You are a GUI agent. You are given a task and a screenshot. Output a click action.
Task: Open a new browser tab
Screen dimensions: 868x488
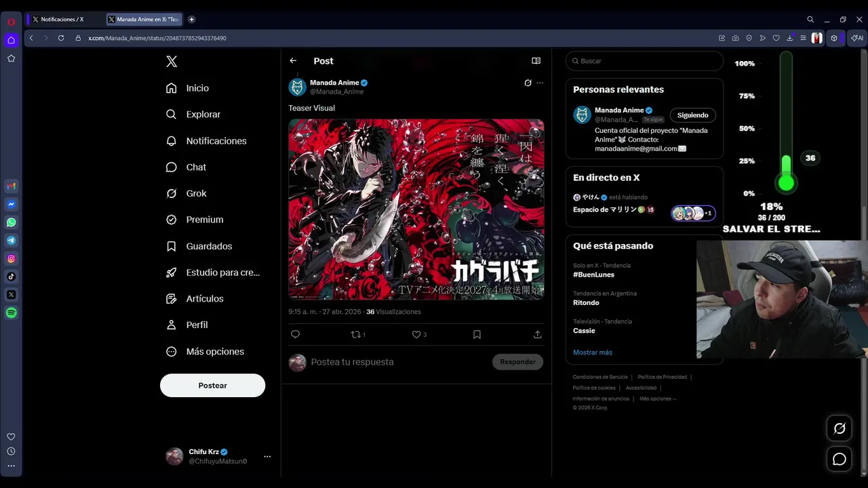[191, 20]
